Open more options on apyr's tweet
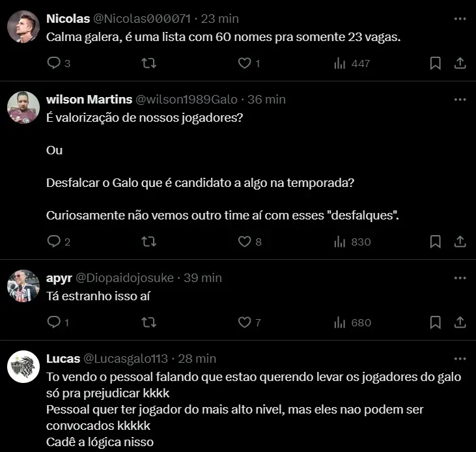476x452 pixels. [460, 278]
